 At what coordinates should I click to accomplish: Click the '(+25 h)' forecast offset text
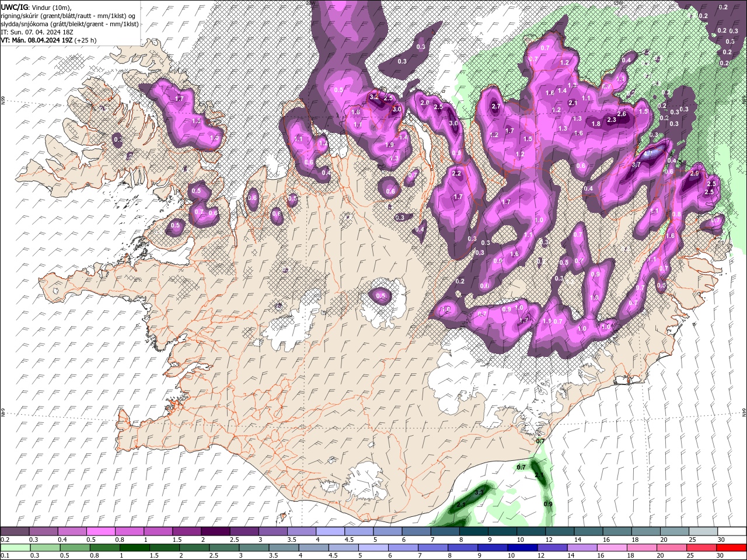click(x=86, y=40)
